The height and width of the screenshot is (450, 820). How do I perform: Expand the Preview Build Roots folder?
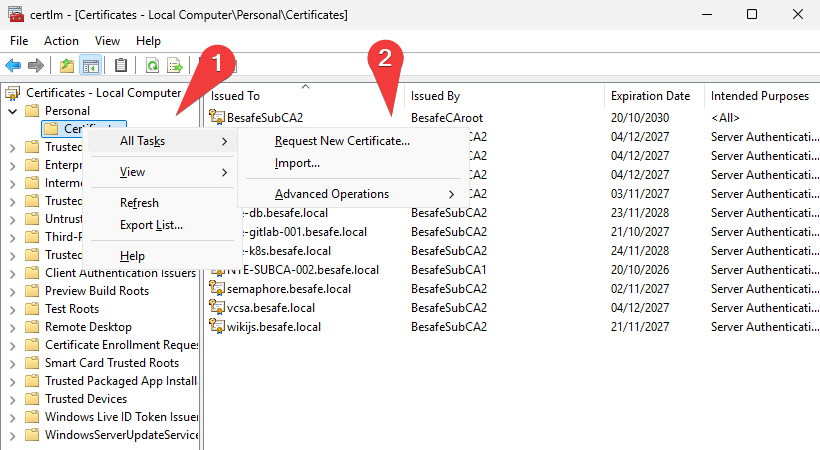click(x=13, y=291)
